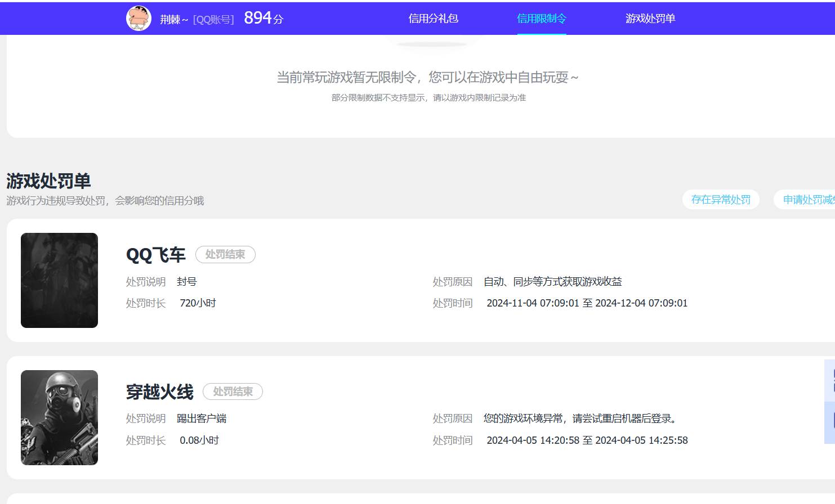
Task: Open the 穿越火线 soldier cover image
Action: 59,417
